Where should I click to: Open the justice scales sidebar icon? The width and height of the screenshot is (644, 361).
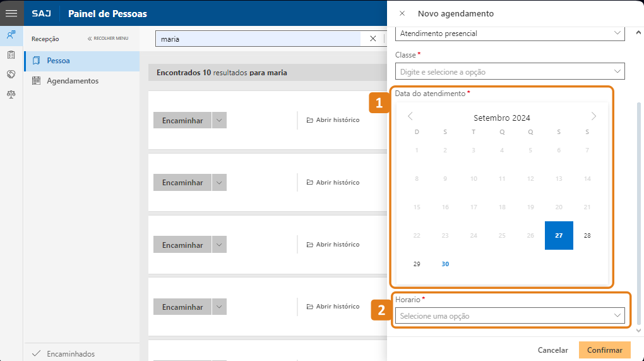coord(11,94)
